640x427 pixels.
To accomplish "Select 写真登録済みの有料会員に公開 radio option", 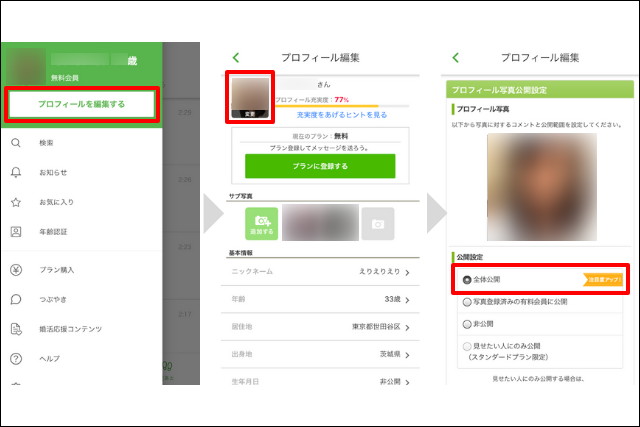I will tap(467, 302).
